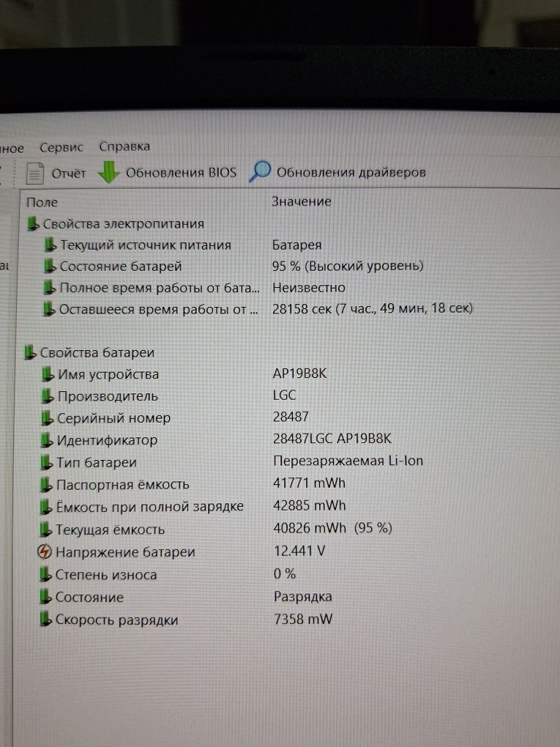Click the Поле column header
560x747 pixels.
point(42,202)
